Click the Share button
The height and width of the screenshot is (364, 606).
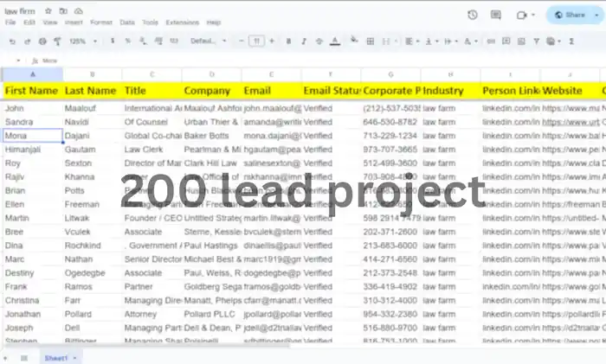(x=570, y=15)
